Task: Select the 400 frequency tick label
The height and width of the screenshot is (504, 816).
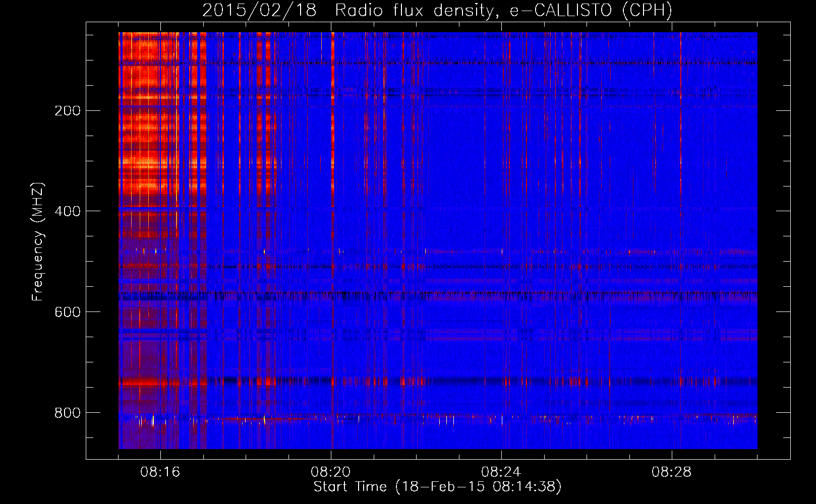Action: click(68, 211)
